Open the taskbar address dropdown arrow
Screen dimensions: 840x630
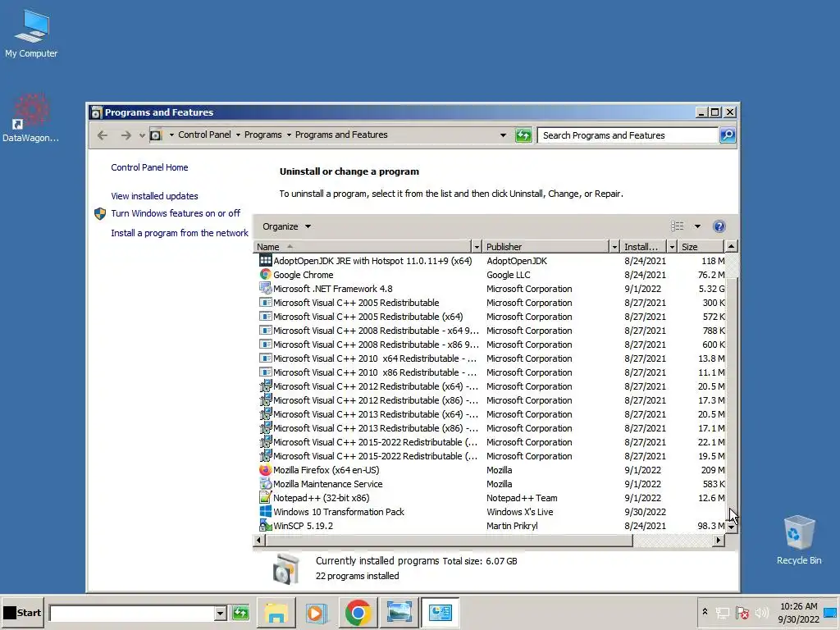[220, 613]
